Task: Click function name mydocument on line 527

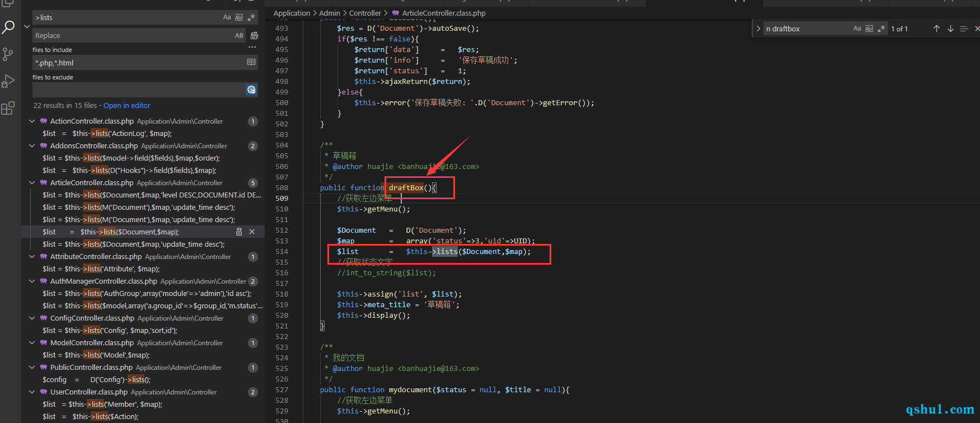Action: [410, 389]
